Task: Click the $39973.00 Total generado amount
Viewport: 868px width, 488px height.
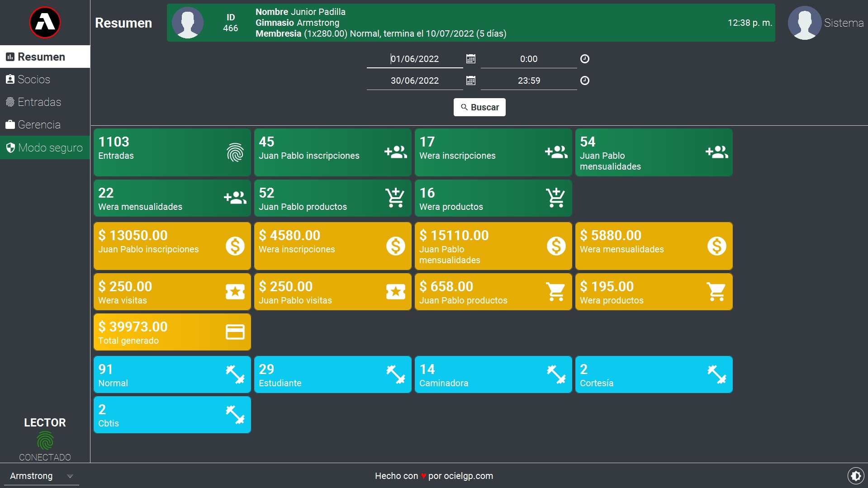Action: [133, 327]
